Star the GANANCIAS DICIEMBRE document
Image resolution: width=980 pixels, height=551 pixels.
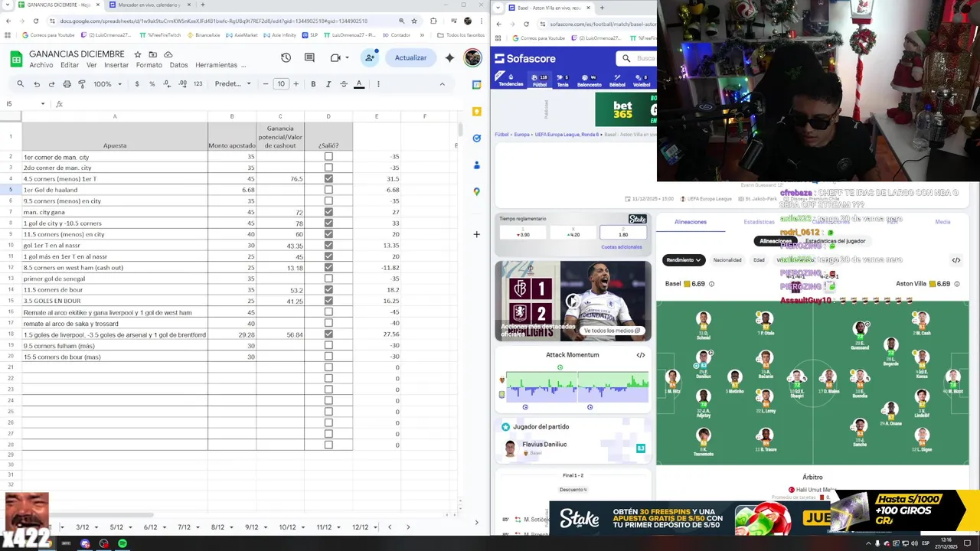138,54
